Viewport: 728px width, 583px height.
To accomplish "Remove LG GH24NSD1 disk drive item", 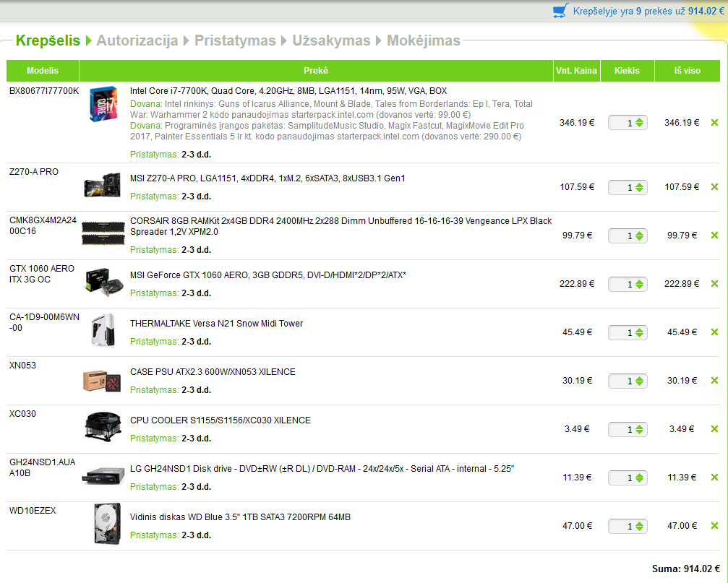I will coord(714,478).
